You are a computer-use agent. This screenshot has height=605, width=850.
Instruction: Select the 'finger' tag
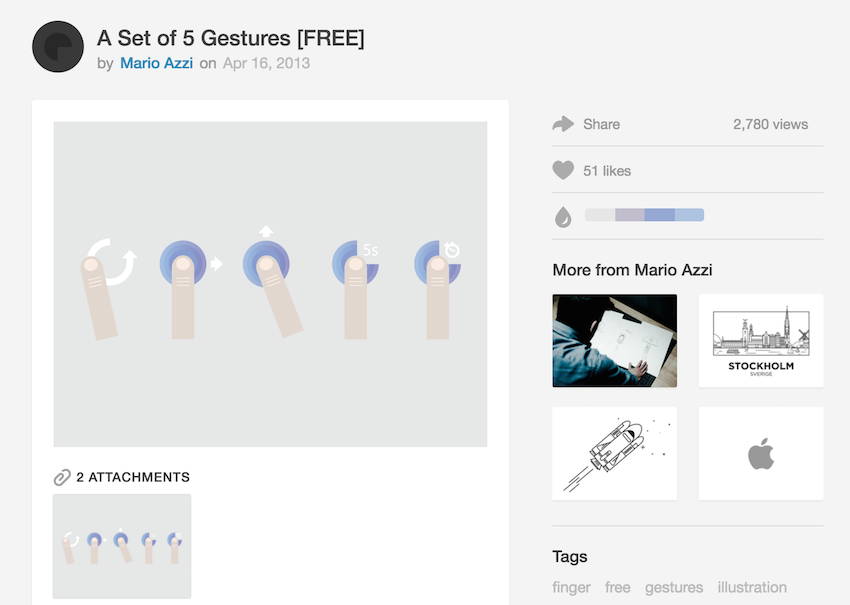[x=571, y=587]
